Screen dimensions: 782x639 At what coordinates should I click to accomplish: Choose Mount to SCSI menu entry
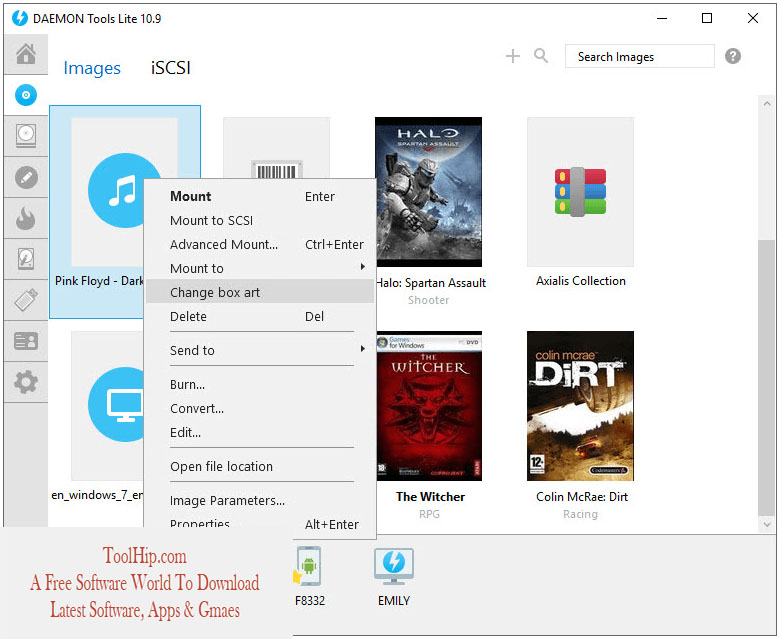(260, 220)
